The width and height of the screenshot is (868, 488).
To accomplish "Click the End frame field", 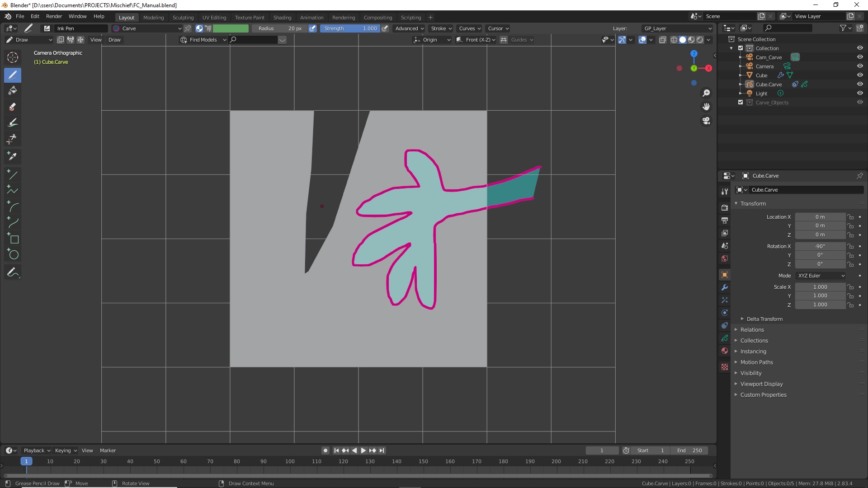I will (x=689, y=450).
